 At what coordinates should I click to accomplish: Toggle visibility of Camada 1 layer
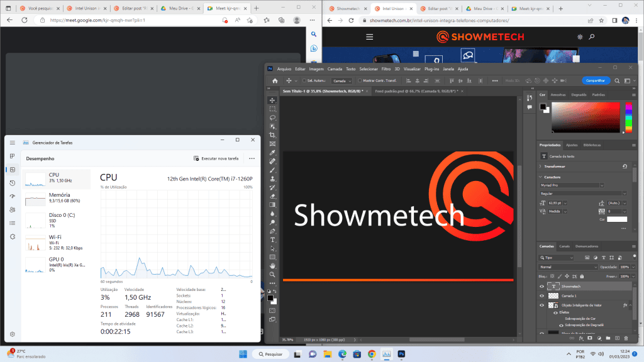542,295
